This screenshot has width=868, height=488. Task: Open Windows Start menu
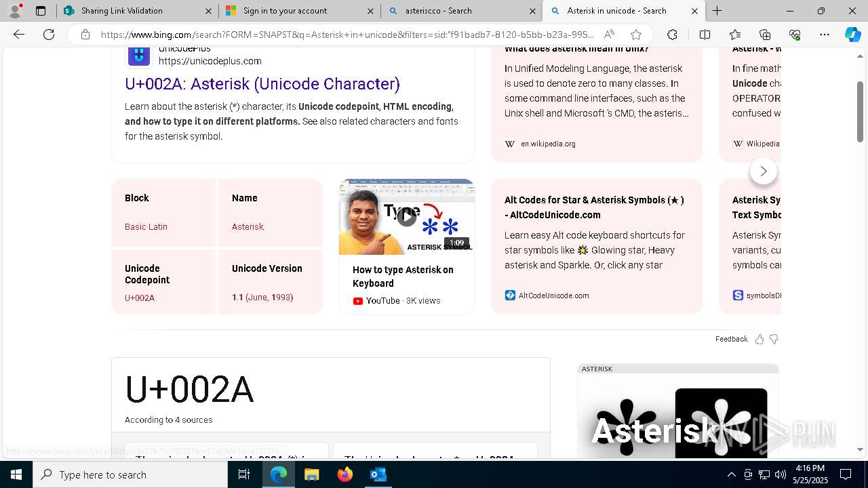pos(16,474)
